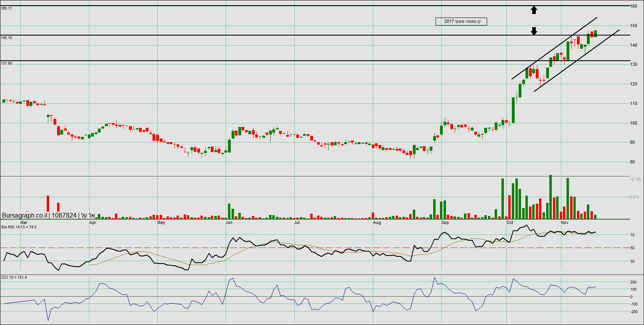Viewport: 644px width, 325px height.
Task: Pick the Nov time axis marker
Action: [x=565, y=223]
